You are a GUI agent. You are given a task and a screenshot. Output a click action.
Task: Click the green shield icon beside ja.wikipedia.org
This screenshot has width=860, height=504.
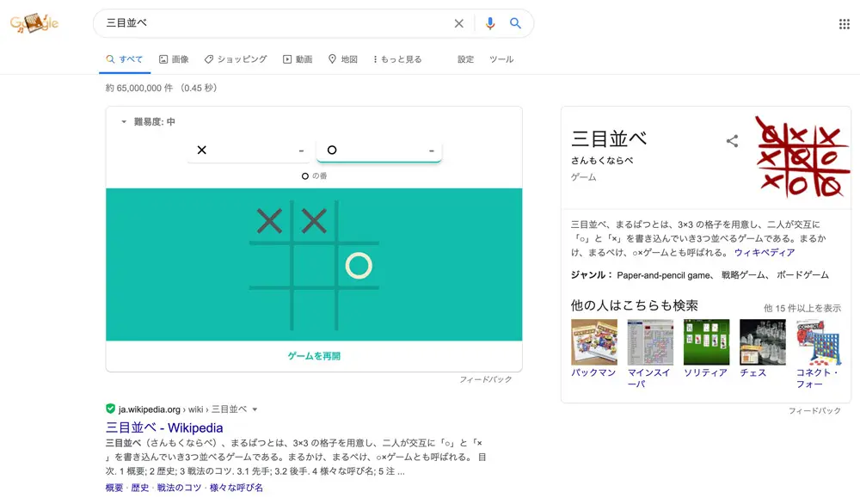(x=110, y=409)
